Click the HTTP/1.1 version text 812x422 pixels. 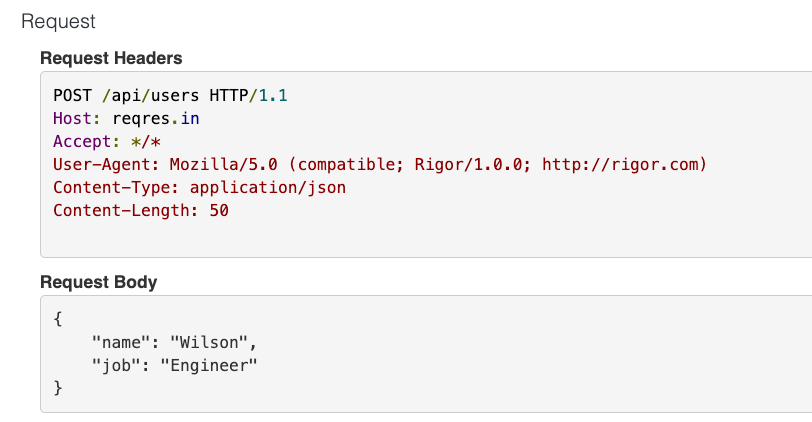(248, 96)
